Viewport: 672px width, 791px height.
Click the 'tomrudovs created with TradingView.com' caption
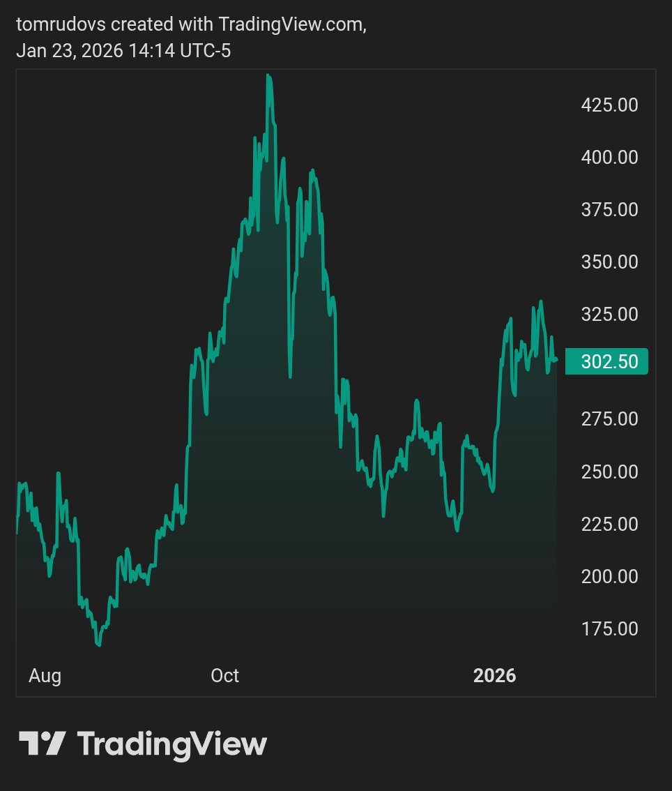(192, 24)
